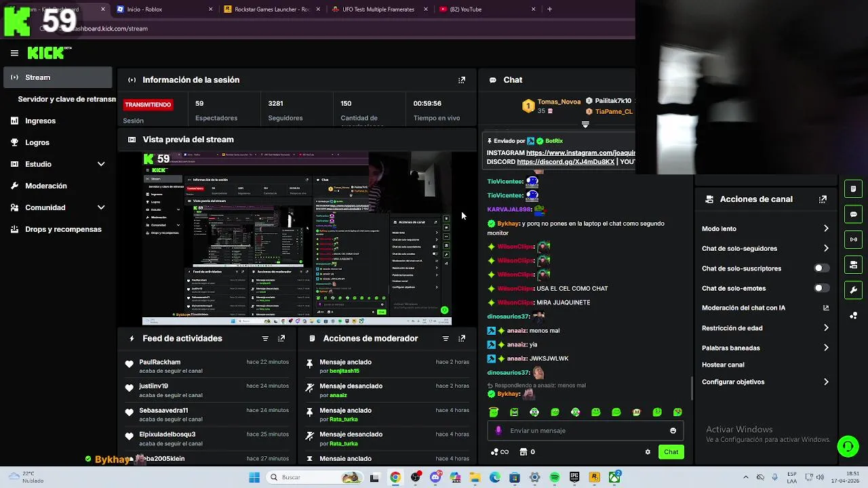Switch to Rockstar Games Launcher browser tab
Viewport: 868px width, 488px height.
[x=271, y=9]
